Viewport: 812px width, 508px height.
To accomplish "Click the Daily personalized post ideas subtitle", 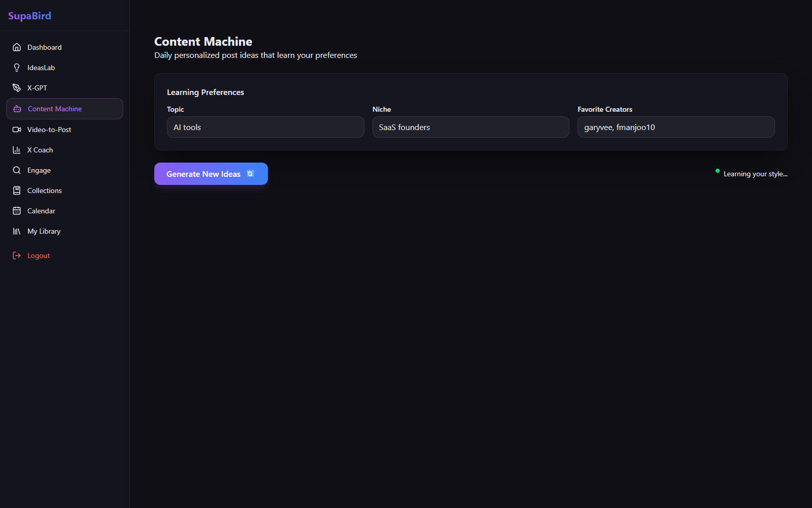I will [256, 55].
